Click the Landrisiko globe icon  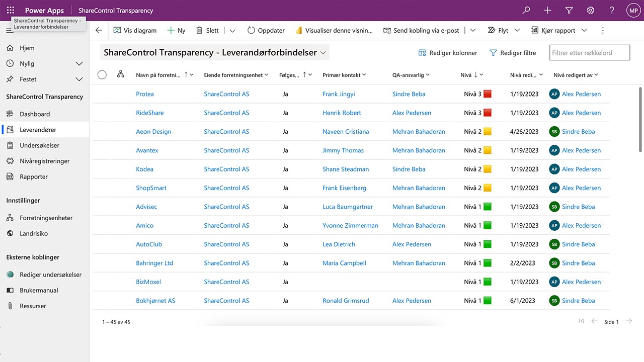point(10,233)
